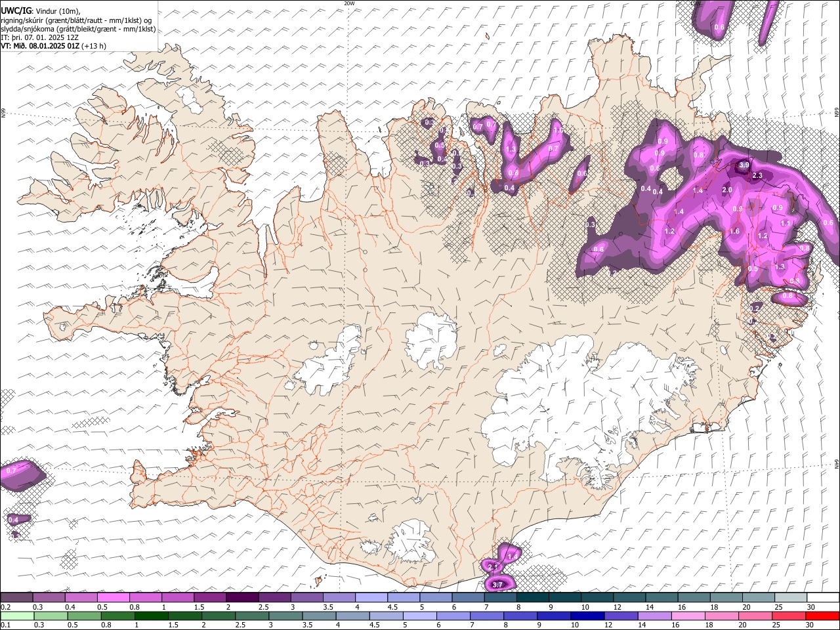Click the slydda/snjókoma legend description line

coord(78,29)
